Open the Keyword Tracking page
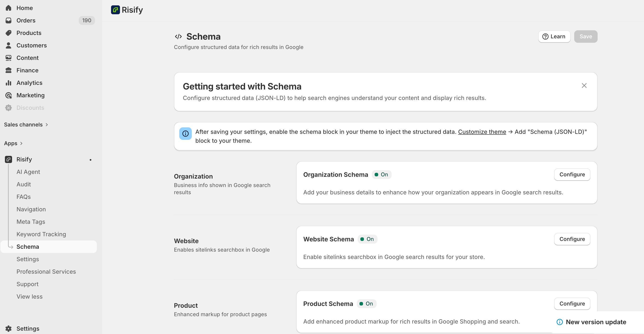The height and width of the screenshot is (334, 644). pyautogui.click(x=41, y=234)
